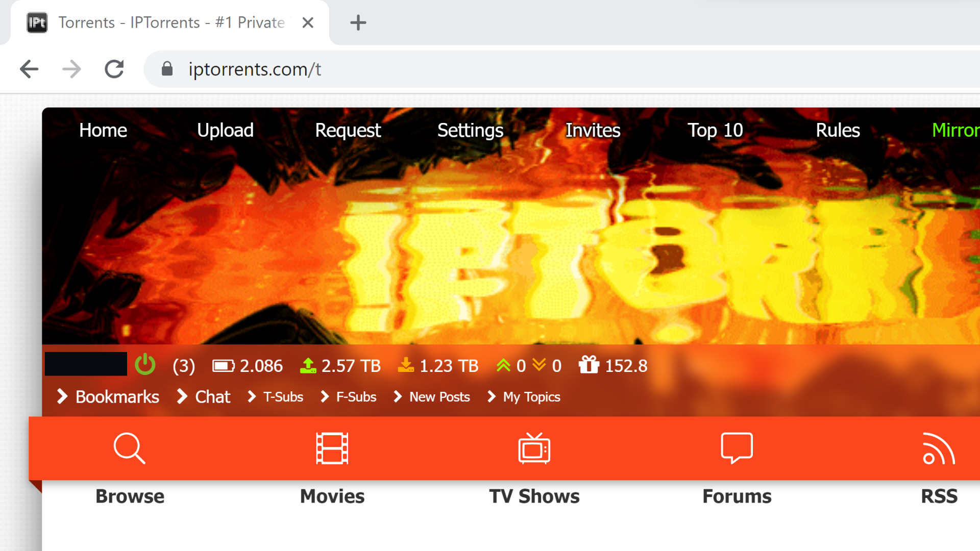This screenshot has height=551, width=980.
Task: Open the Settings menu item
Action: tap(471, 131)
